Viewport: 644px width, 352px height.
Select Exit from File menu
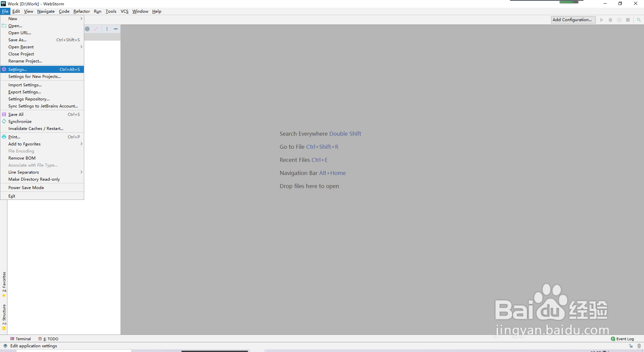coord(42,196)
